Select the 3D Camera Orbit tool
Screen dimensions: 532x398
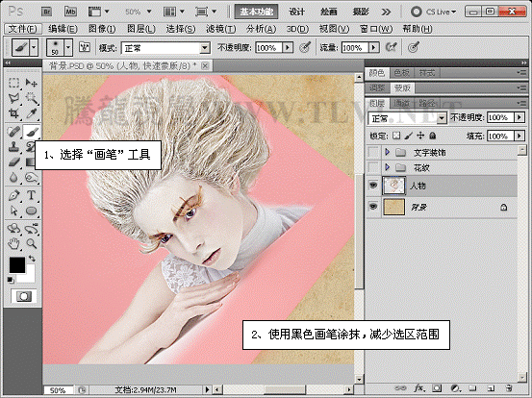(x=32, y=229)
